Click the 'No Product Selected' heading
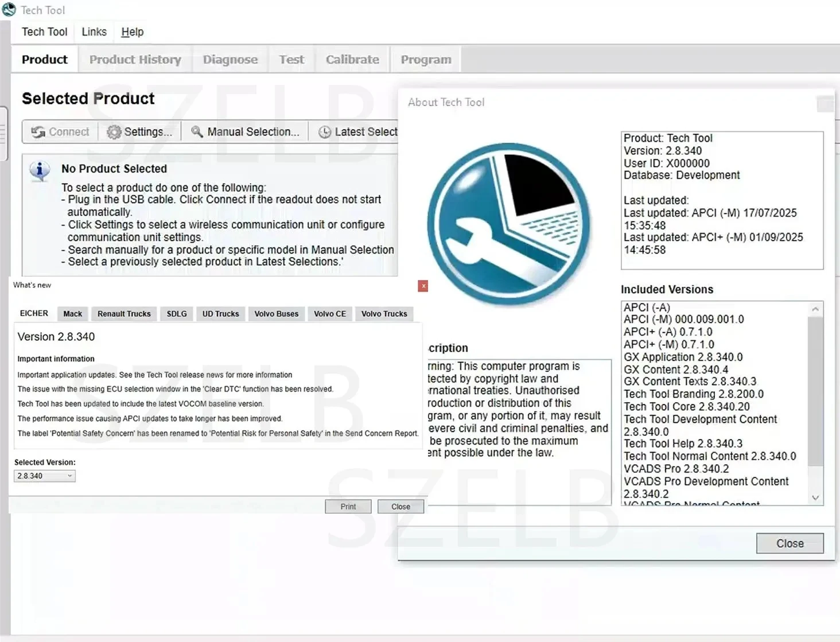 [x=114, y=169]
